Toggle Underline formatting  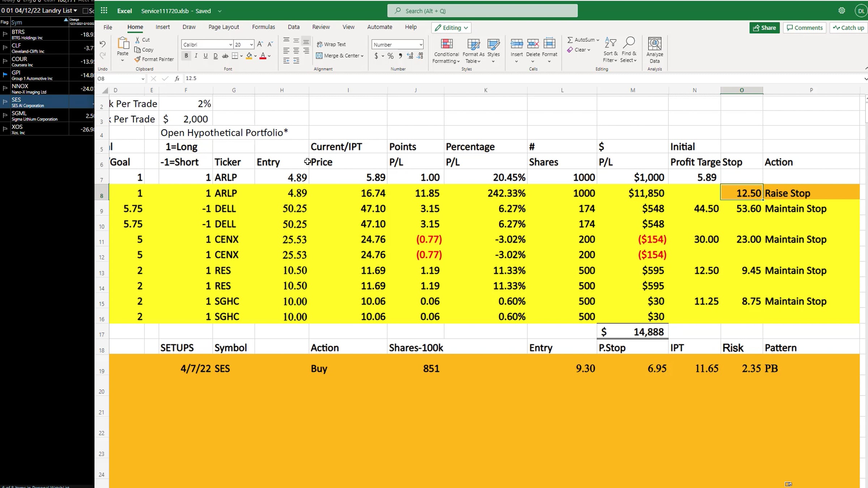pyautogui.click(x=205, y=56)
